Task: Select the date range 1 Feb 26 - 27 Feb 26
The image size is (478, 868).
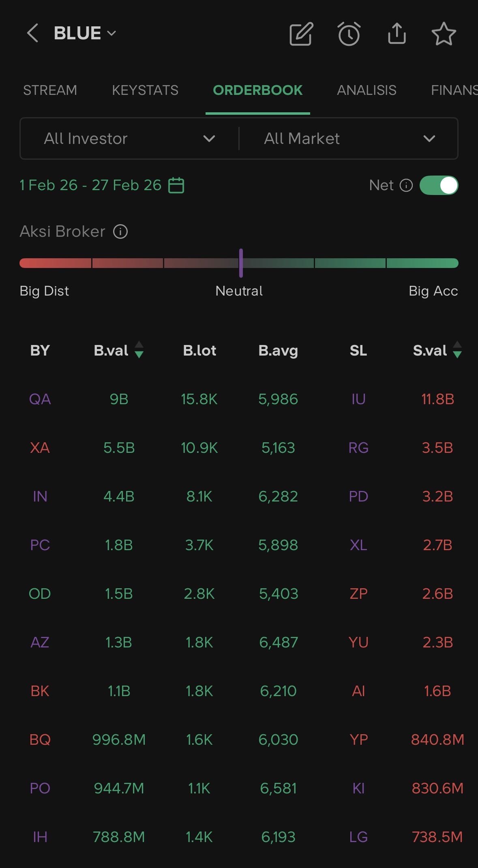Action: click(90, 185)
